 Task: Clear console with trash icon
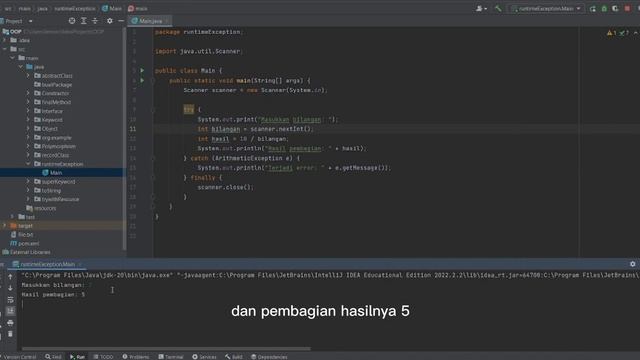click(x=11, y=334)
